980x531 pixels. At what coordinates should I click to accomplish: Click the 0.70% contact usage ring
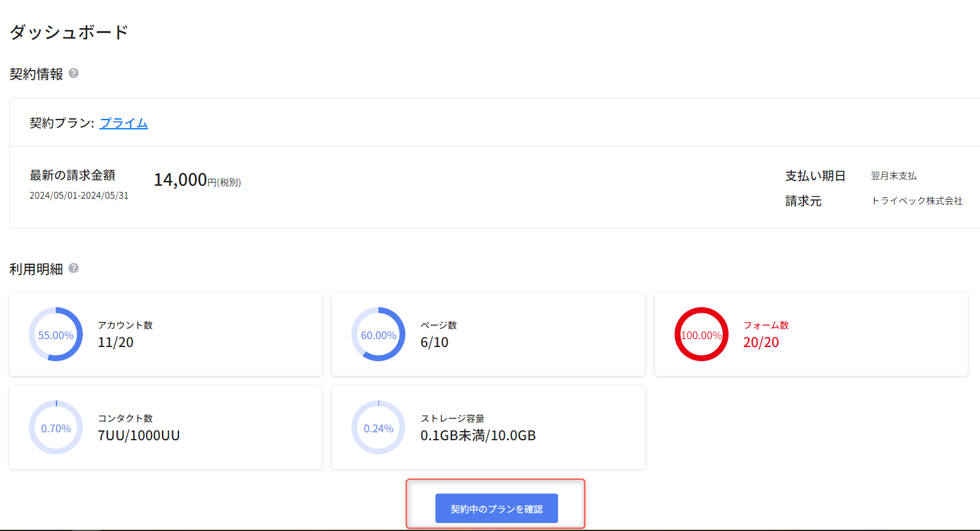click(x=56, y=427)
